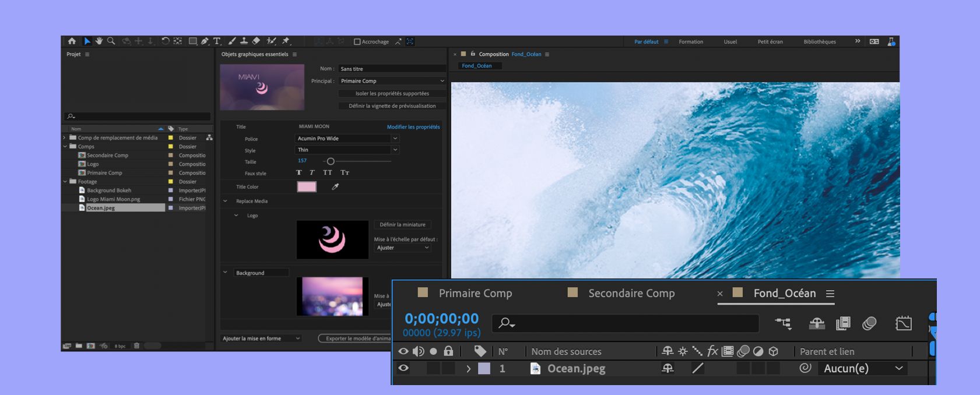Click the trash icon in Project panel
980x395 pixels.
[136, 345]
